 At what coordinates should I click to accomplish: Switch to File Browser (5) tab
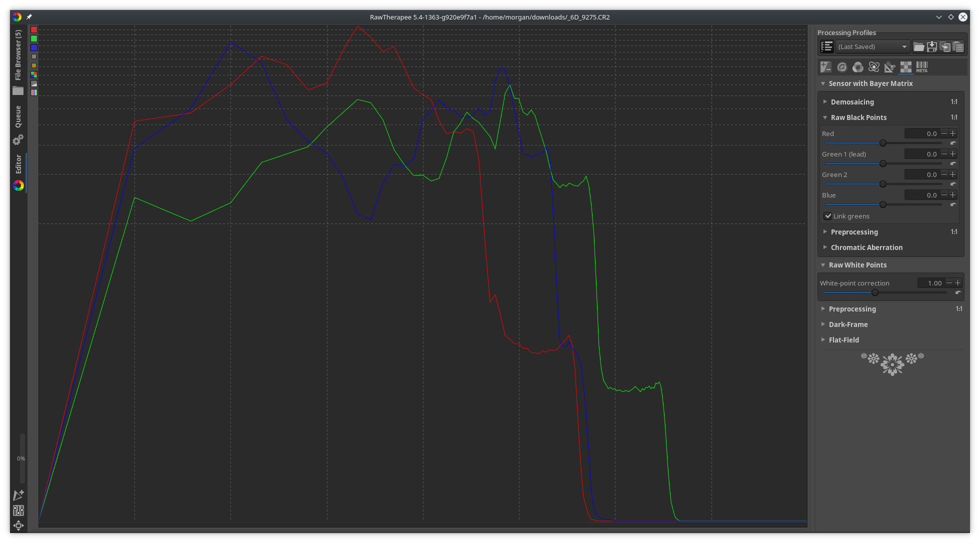[18, 55]
